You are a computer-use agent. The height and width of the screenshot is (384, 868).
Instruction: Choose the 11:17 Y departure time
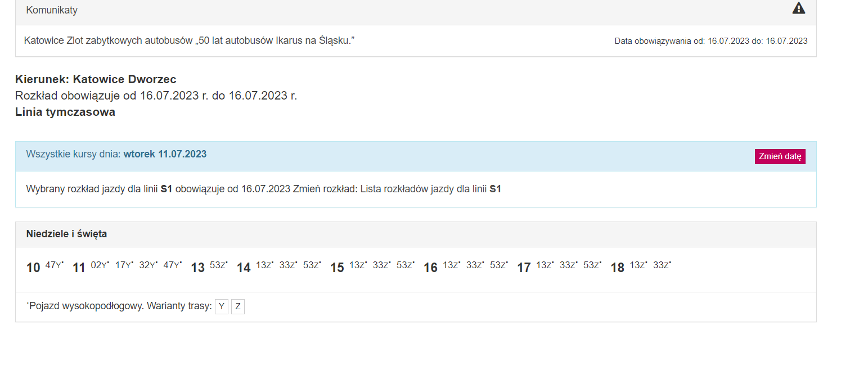click(124, 265)
